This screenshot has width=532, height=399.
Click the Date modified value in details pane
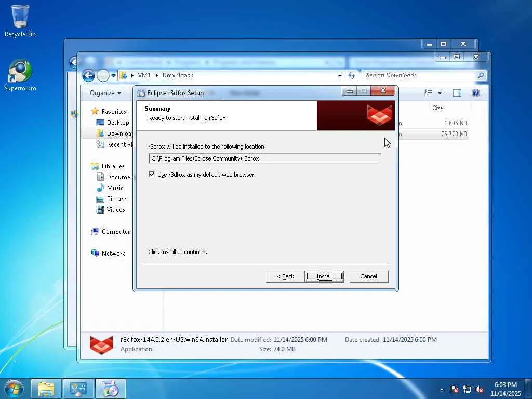pos(300,340)
